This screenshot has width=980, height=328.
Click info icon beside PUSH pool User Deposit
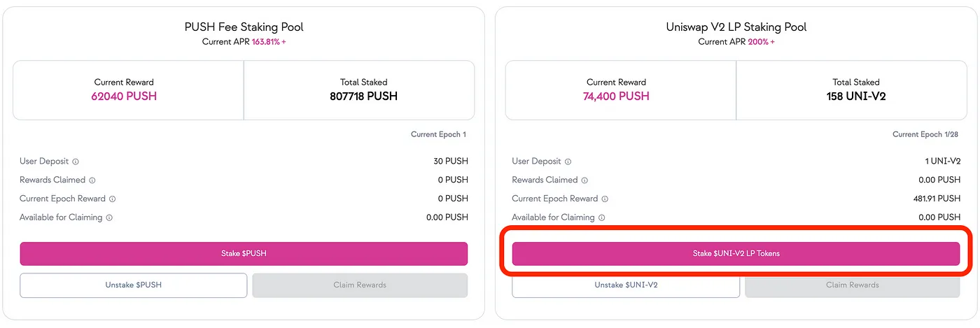[76, 162]
